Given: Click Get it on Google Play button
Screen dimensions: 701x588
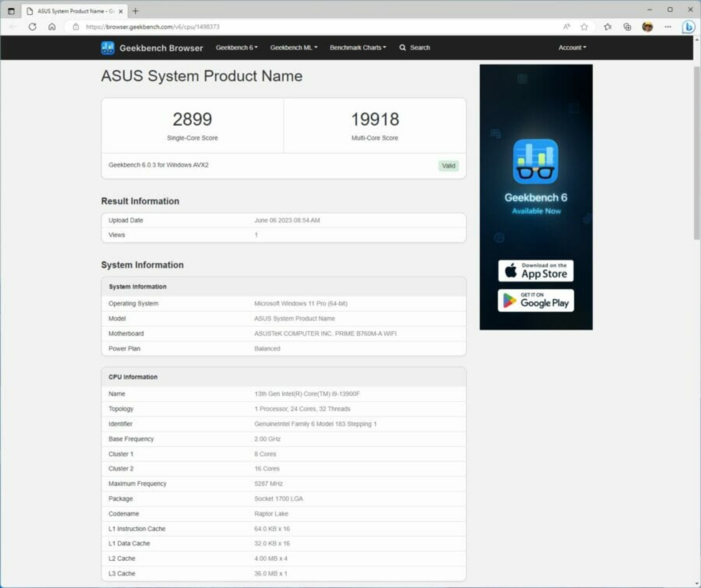Looking at the screenshot, I should click(536, 300).
